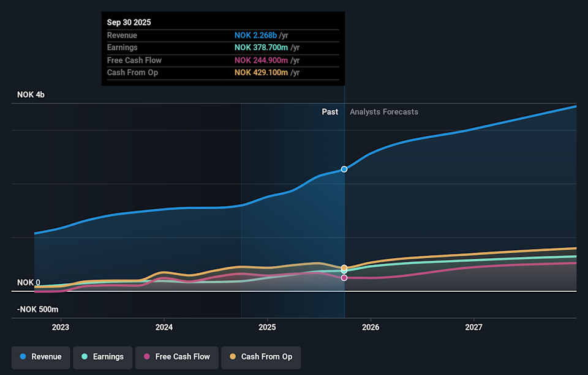The height and width of the screenshot is (375, 588).
Task: Click the NOK 378.700m earnings value in tooltip
Action: [262, 48]
